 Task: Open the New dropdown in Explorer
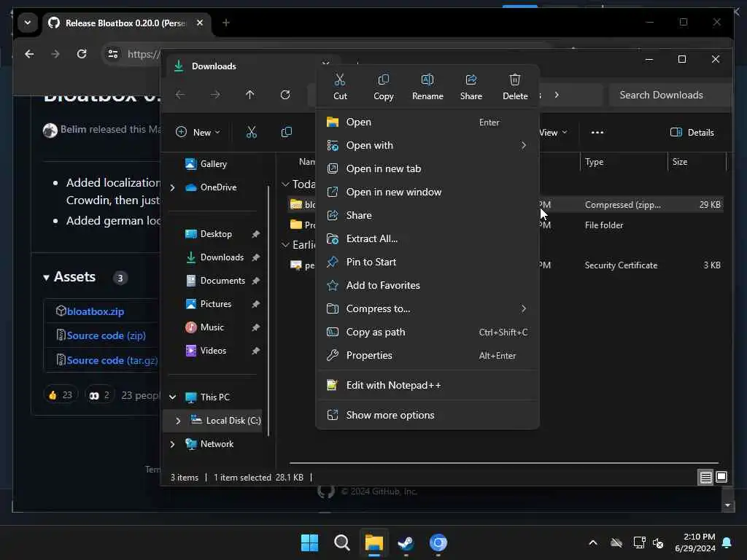198,133
